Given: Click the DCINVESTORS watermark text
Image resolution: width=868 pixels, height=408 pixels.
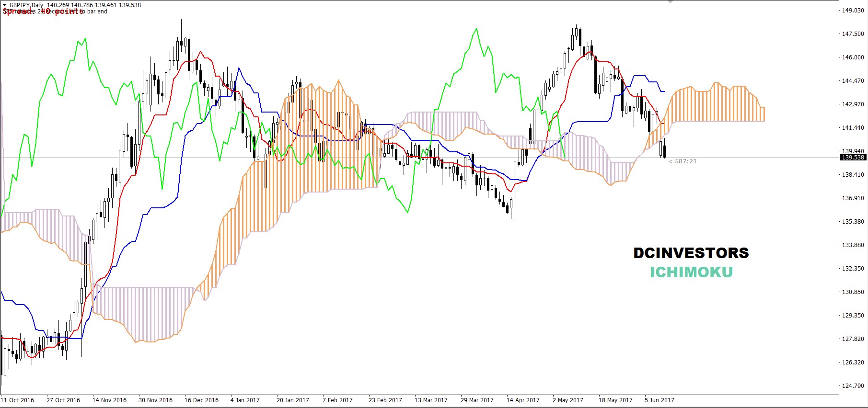Looking at the screenshot, I should [691, 253].
